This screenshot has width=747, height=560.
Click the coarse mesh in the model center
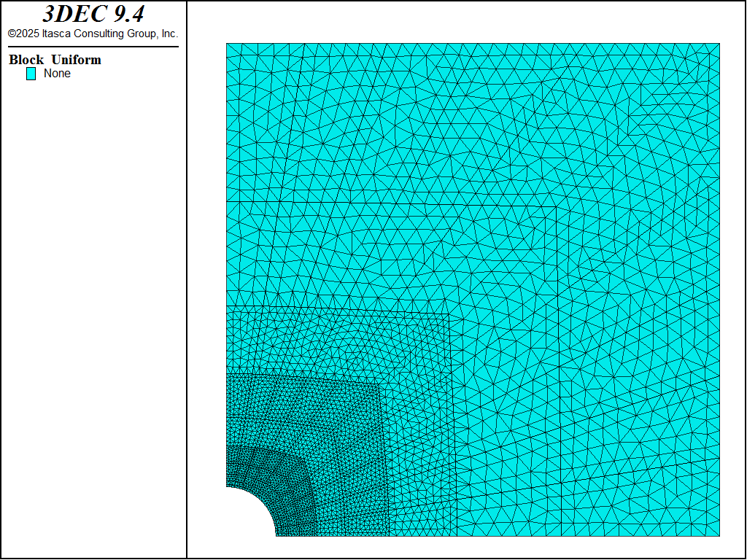[474, 292]
